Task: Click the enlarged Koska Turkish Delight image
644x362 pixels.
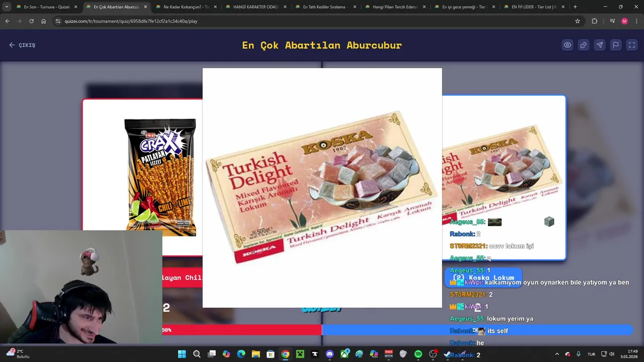Action: [x=322, y=188]
